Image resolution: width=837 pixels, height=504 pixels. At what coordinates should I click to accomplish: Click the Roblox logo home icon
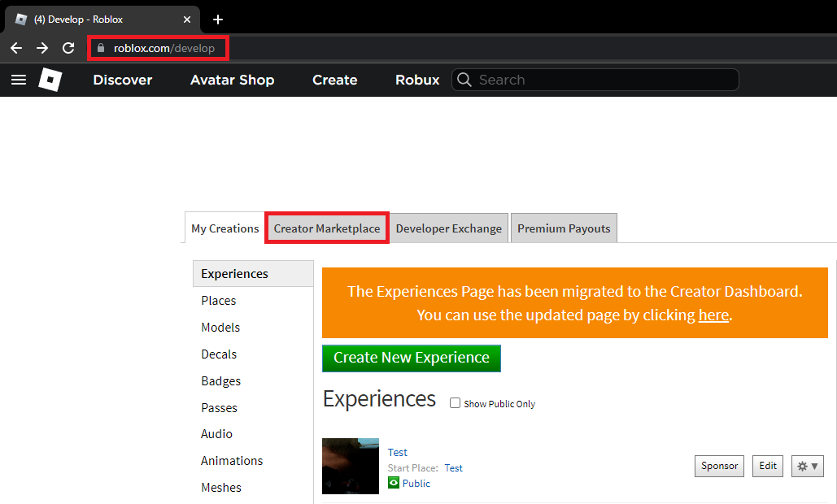(50, 80)
